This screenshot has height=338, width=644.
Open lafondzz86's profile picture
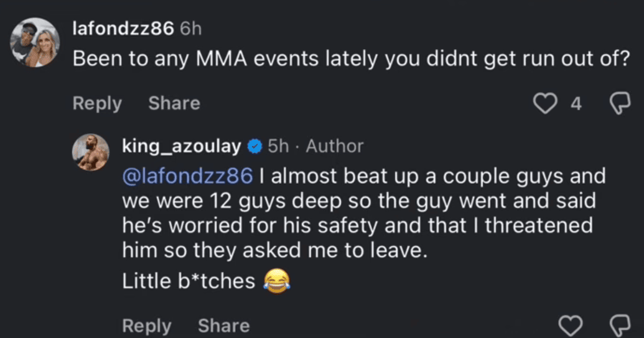pyautogui.click(x=35, y=43)
